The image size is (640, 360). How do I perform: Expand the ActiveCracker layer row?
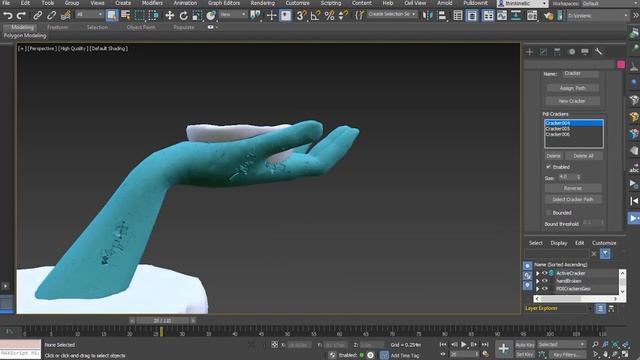[x=538, y=273]
